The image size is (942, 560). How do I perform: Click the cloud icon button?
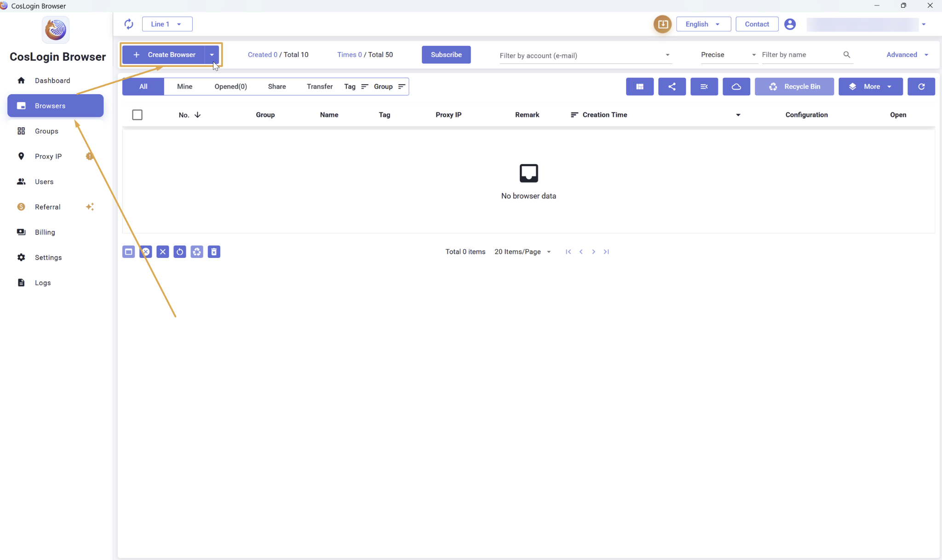[x=736, y=86]
